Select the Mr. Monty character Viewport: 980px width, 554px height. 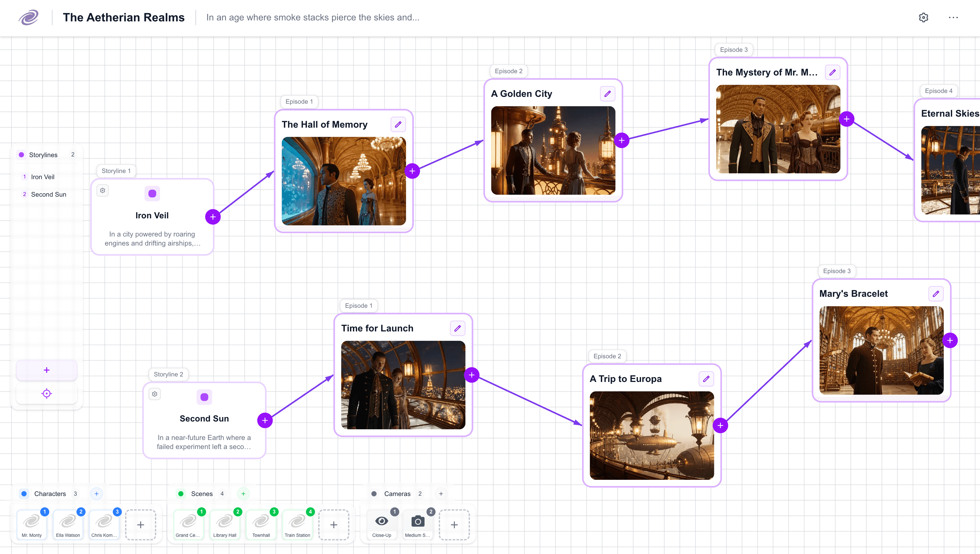pos(31,524)
